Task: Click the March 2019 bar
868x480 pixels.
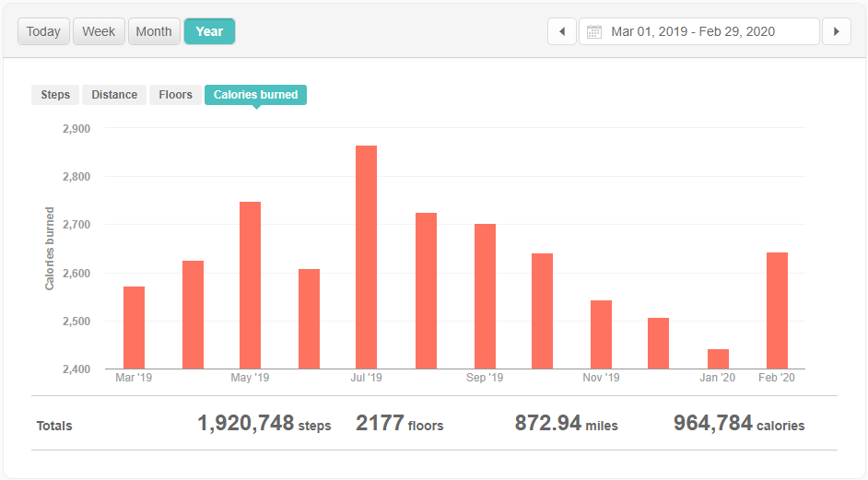Action: 134,327
